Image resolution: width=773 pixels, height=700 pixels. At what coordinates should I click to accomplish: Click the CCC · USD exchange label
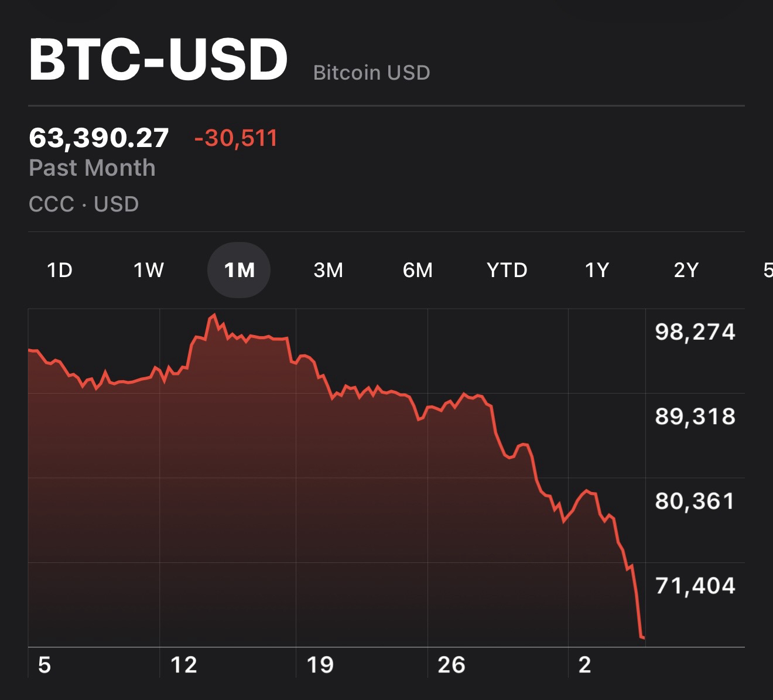tap(84, 204)
